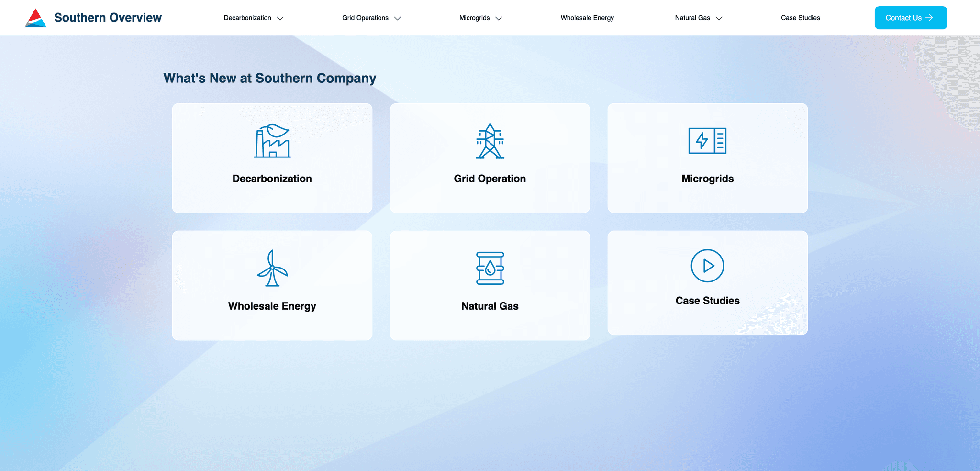Viewport: 980px width, 471px height.
Task: Open the Wholesale Energy card title
Action: [272, 306]
